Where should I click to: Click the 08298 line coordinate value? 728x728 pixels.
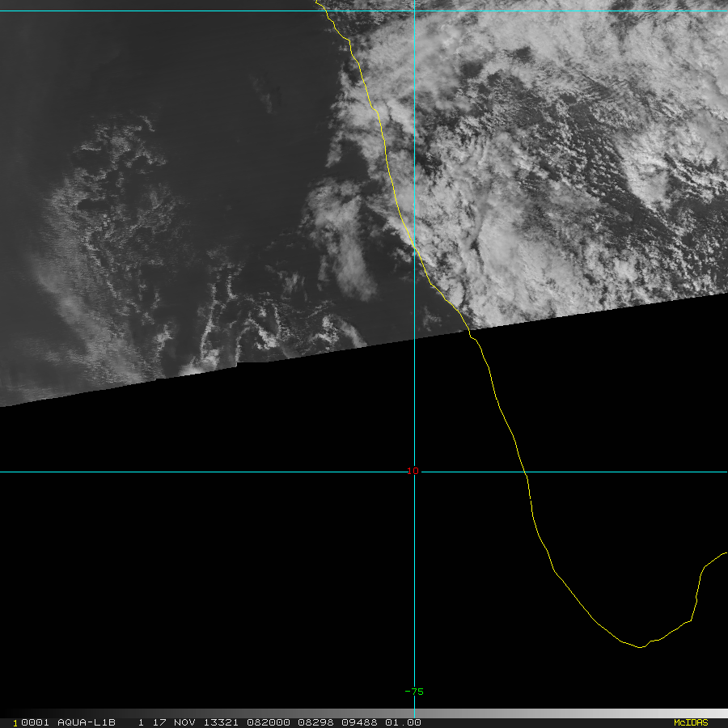pyautogui.click(x=315, y=722)
